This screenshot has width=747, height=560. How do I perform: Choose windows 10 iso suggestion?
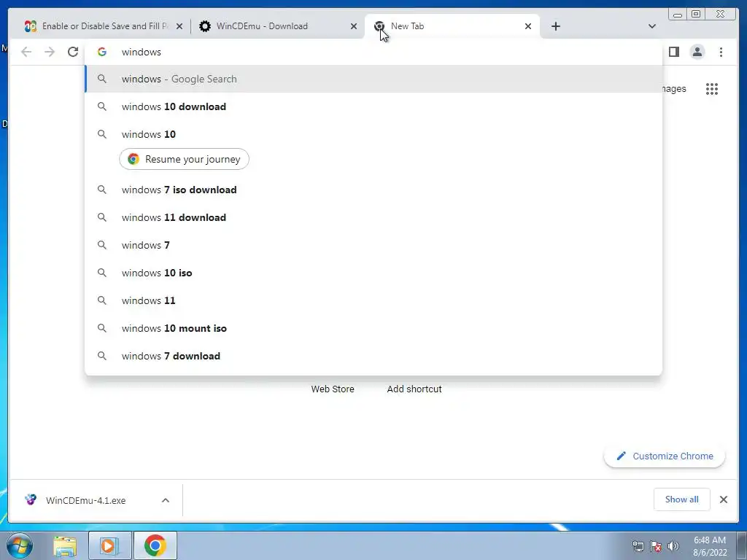coord(373,273)
